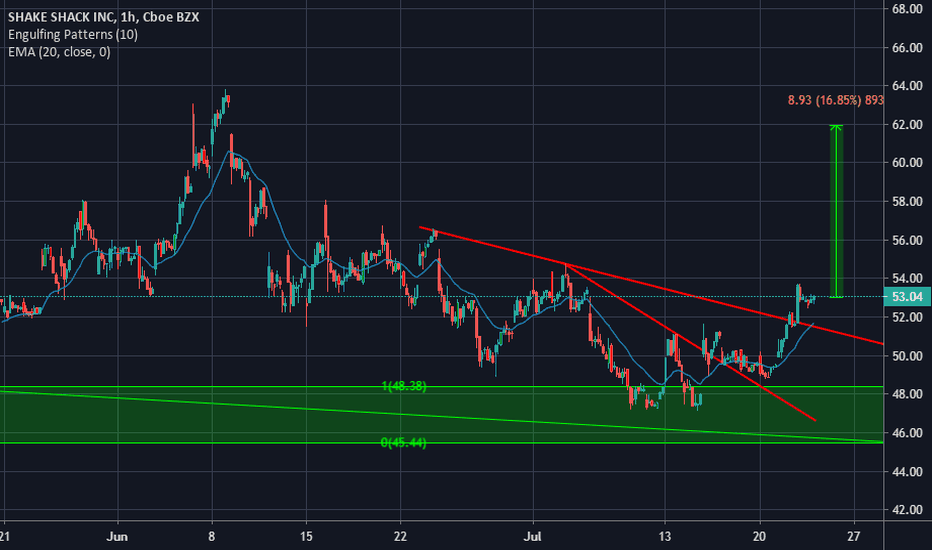Click the 50.00 price axis label
The image size is (932, 550).
tap(907, 356)
